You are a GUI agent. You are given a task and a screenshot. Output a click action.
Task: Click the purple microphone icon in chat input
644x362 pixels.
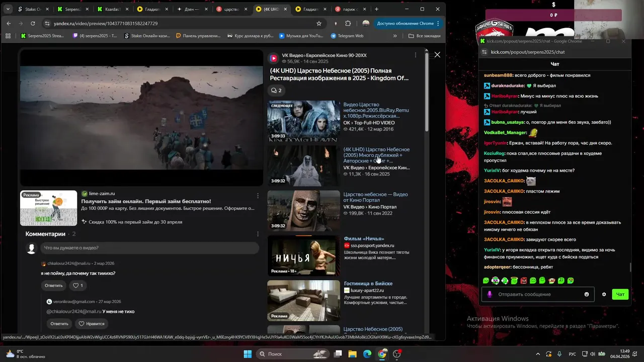coord(490,294)
